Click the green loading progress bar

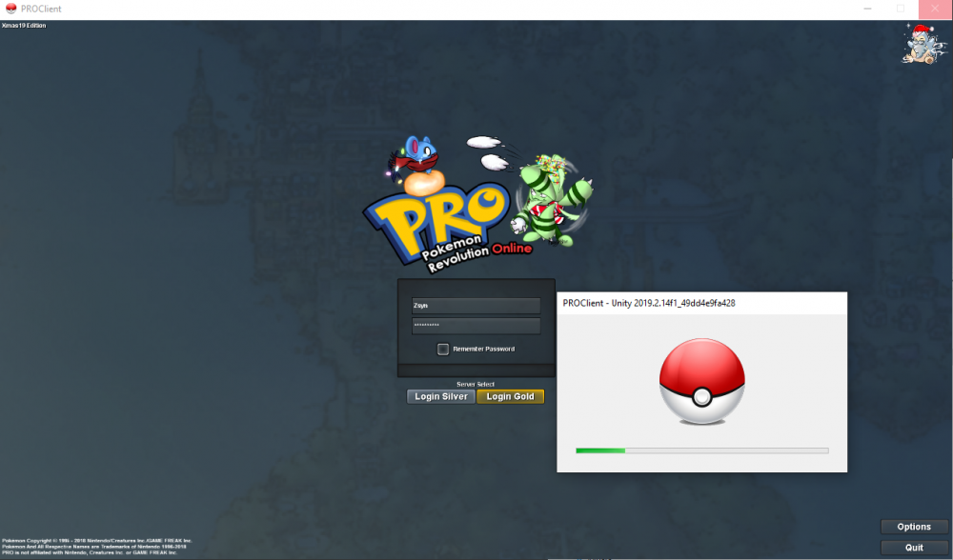[600, 450]
